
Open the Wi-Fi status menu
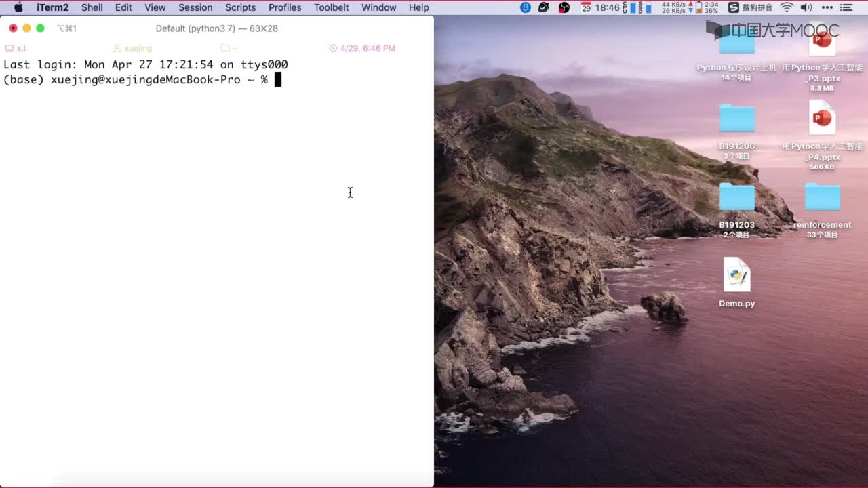787,7
